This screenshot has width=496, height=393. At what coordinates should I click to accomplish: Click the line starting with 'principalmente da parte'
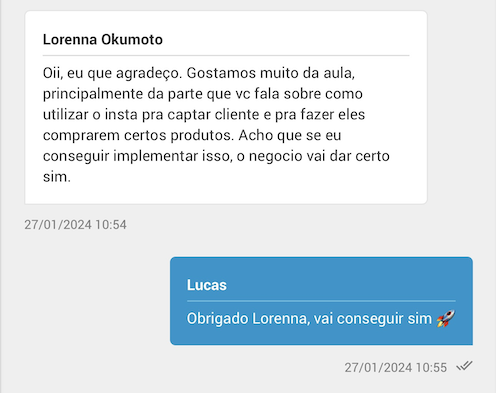click(x=203, y=94)
